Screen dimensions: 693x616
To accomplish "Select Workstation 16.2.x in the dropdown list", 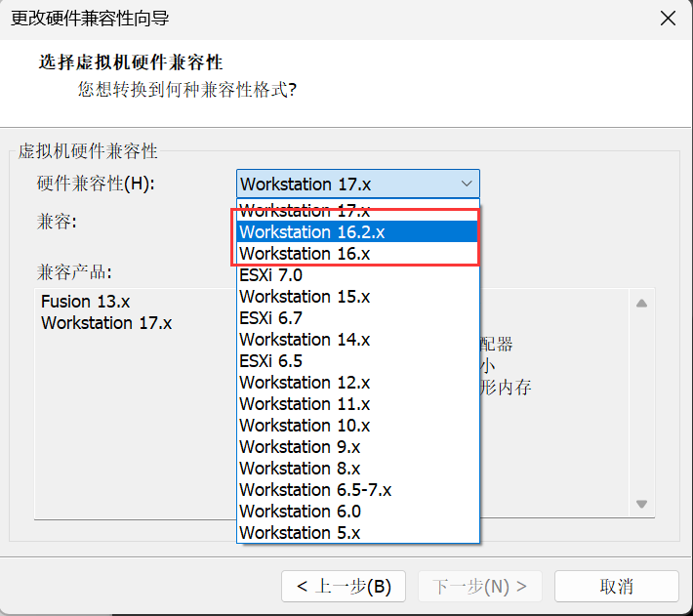I will pyautogui.click(x=358, y=232).
